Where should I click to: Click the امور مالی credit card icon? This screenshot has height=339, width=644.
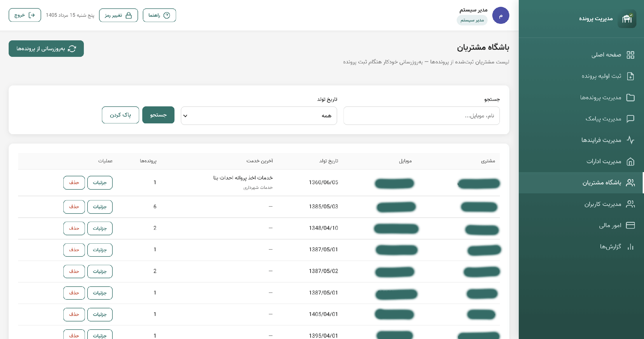point(630,225)
